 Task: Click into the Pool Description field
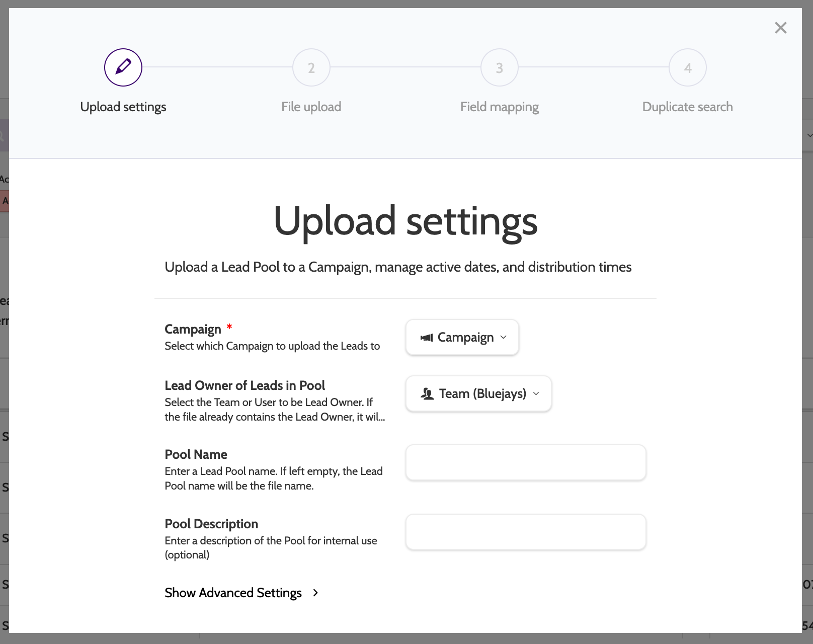click(526, 532)
